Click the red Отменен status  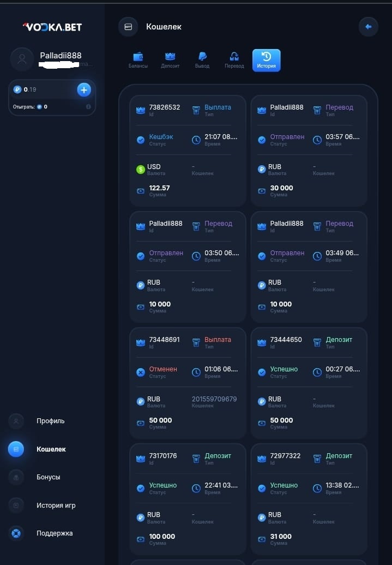tap(163, 369)
